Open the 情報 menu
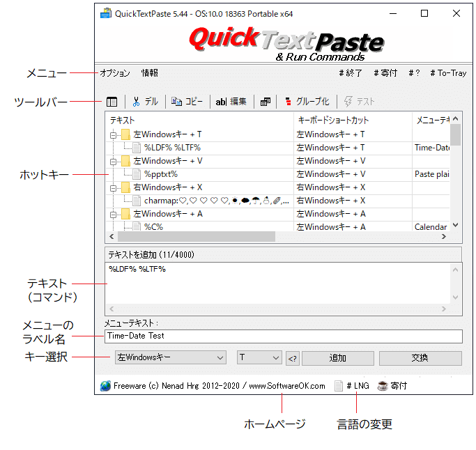Screen dimensions: 476x450 (149, 73)
